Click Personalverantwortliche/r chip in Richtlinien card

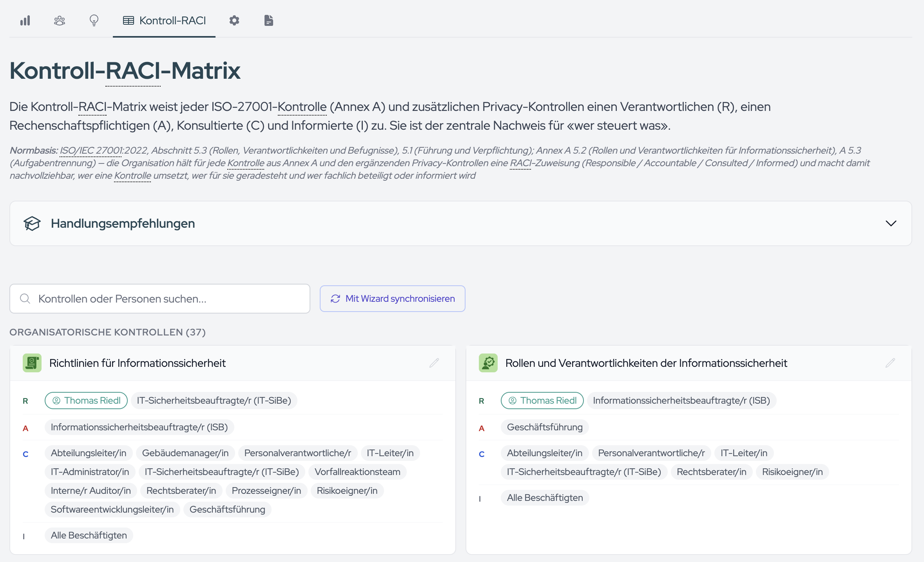pyautogui.click(x=298, y=453)
